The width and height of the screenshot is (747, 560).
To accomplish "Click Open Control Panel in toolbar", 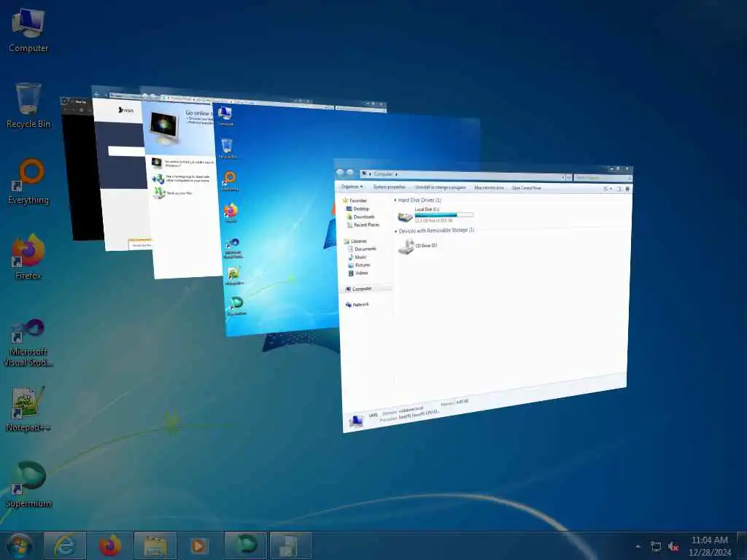I will tap(527, 187).
